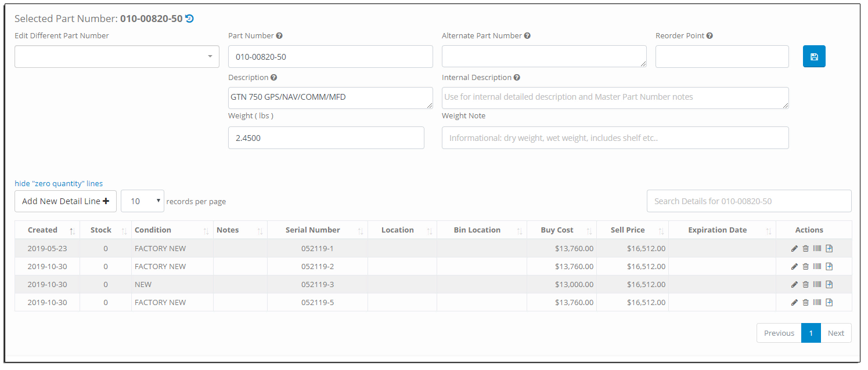Click the Internal Description text area
Image resolution: width=868 pixels, height=370 pixels.
615,97
